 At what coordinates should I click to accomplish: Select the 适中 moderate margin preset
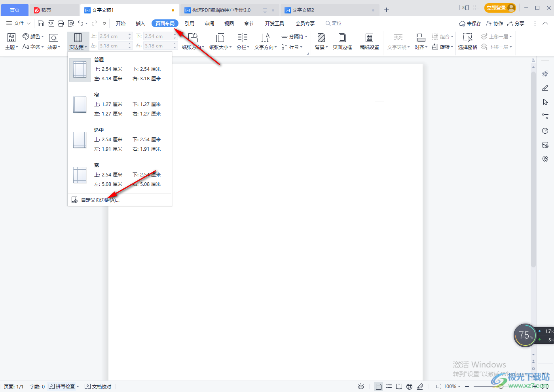pos(120,140)
